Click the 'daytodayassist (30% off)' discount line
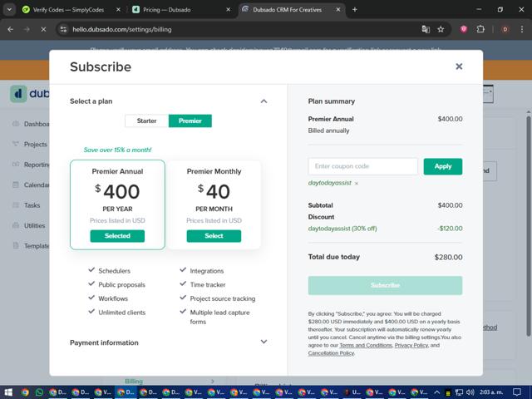Image resolution: width=532 pixels, height=399 pixels. click(342, 229)
